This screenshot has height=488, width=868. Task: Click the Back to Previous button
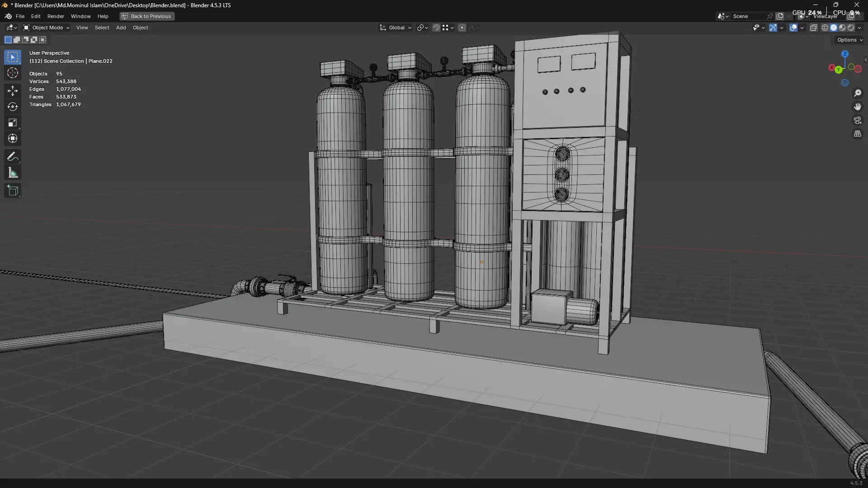point(147,16)
